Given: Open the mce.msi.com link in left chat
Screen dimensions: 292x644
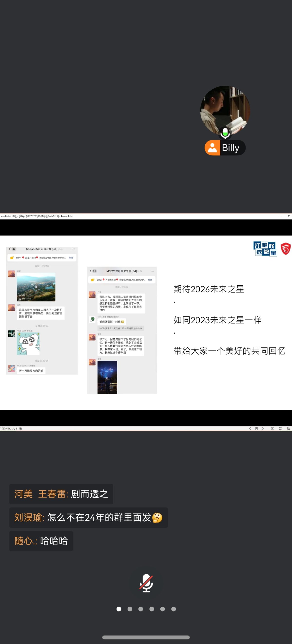Looking at the screenshot, I should click(53, 258).
